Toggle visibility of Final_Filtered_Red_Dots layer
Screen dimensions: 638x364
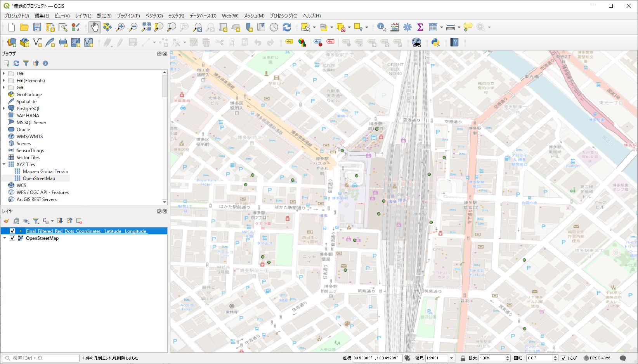pyautogui.click(x=12, y=231)
